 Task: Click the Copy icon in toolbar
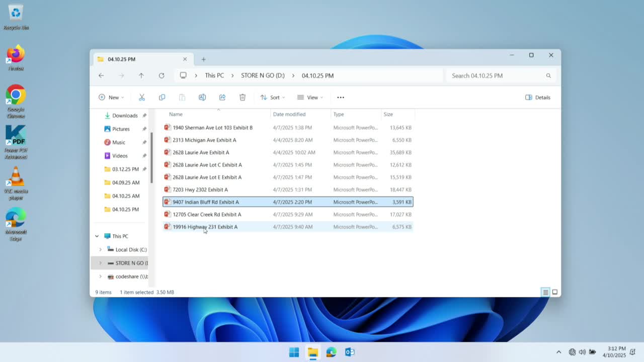click(162, 98)
